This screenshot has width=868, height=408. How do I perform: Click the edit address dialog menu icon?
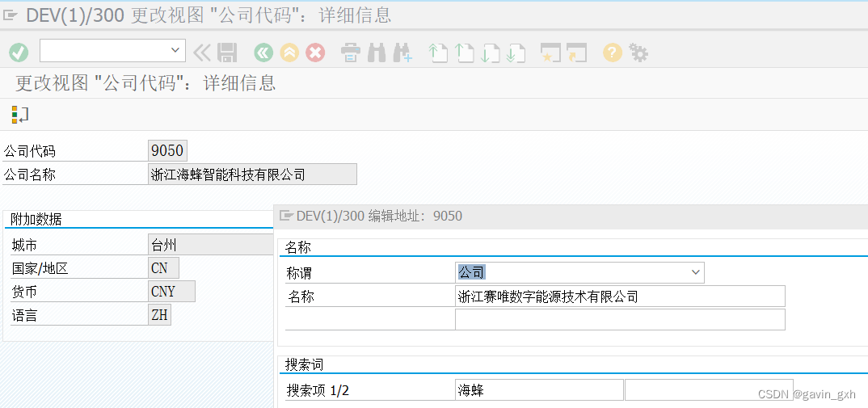tap(285, 216)
